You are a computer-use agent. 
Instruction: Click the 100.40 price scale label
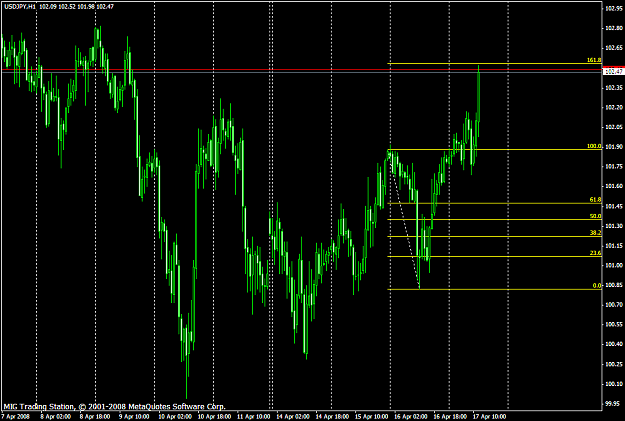coord(614,344)
